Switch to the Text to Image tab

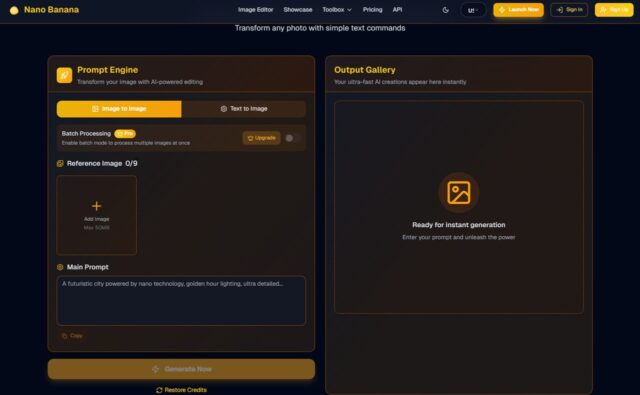coord(244,109)
